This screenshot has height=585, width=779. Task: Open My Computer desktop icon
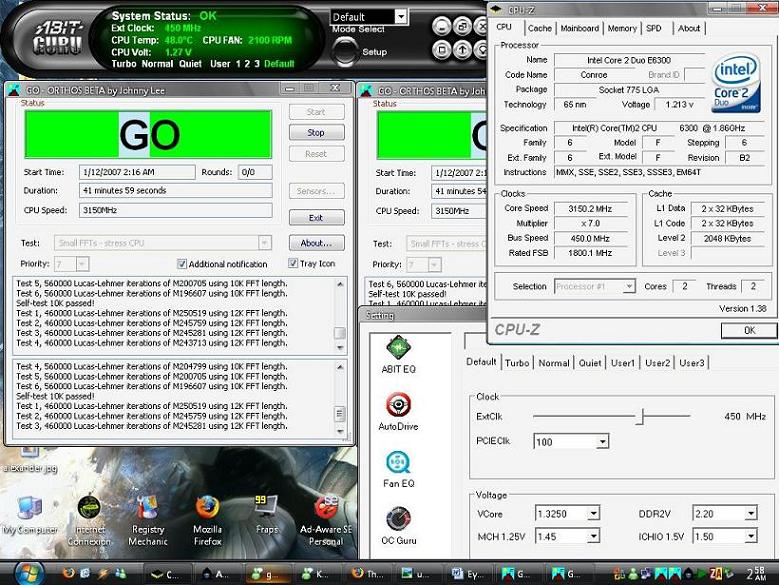[30, 515]
